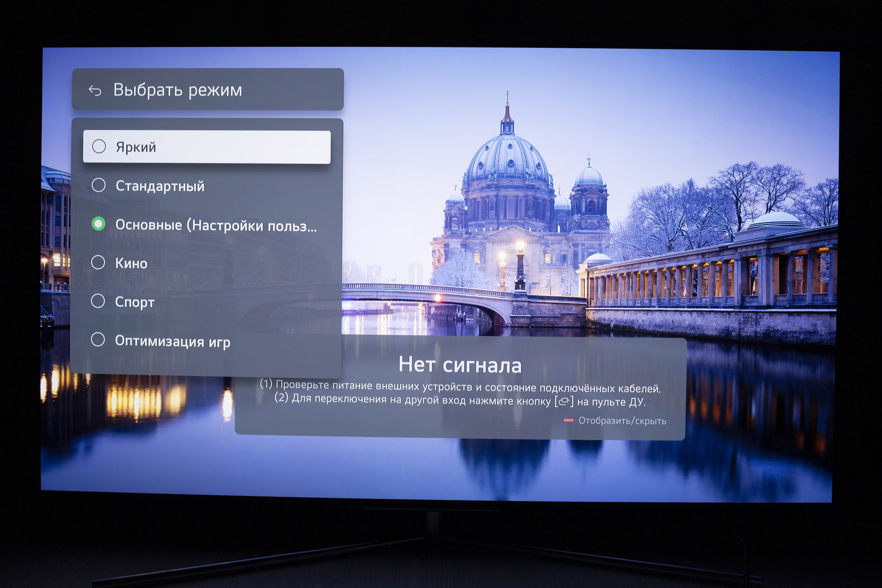
Task: Choose the Оптимизация игр radio button
Action: (x=98, y=339)
